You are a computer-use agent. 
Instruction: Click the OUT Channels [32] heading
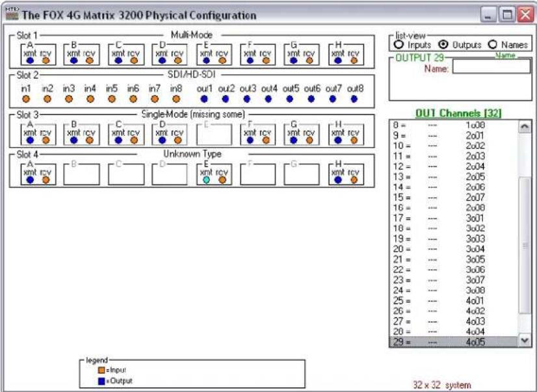pos(458,113)
